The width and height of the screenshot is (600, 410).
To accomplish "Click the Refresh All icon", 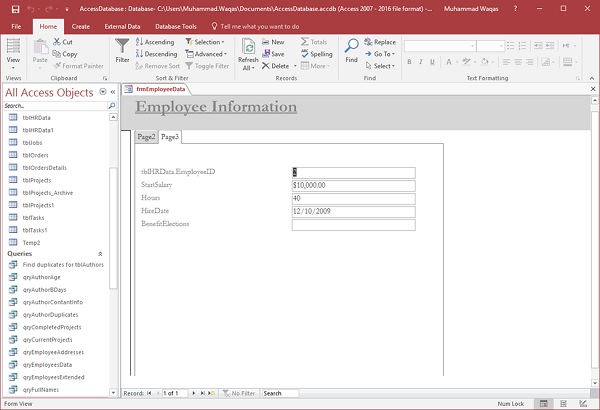I will click(249, 50).
